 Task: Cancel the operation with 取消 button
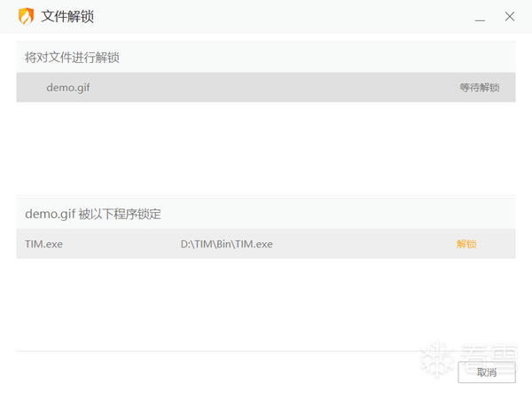pyautogui.click(x=487, y=373)
